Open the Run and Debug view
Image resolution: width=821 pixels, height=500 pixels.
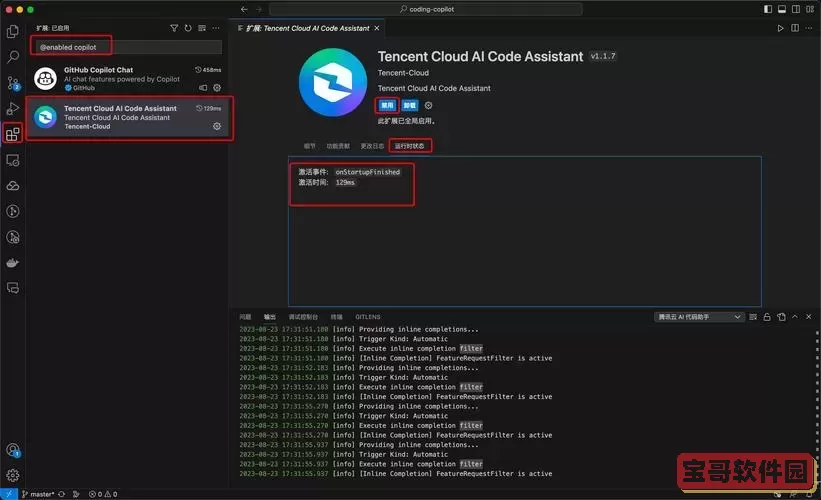click(x=13, y=108)
